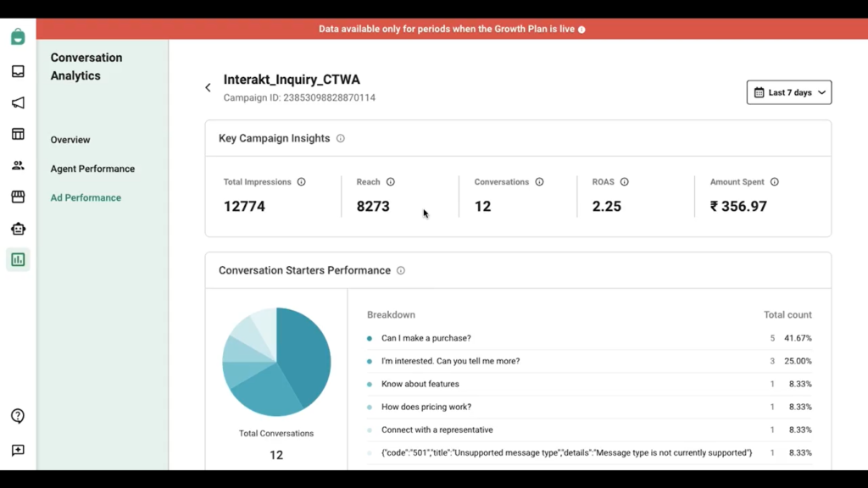Click info icon next to Total Impressions
Screen dimensions: 868x488
(x=301, y=182)
